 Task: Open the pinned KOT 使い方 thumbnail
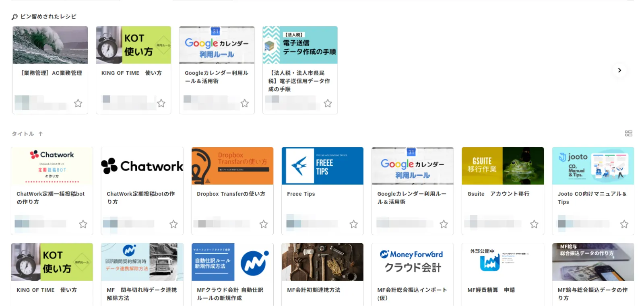(x=134, y=45)
